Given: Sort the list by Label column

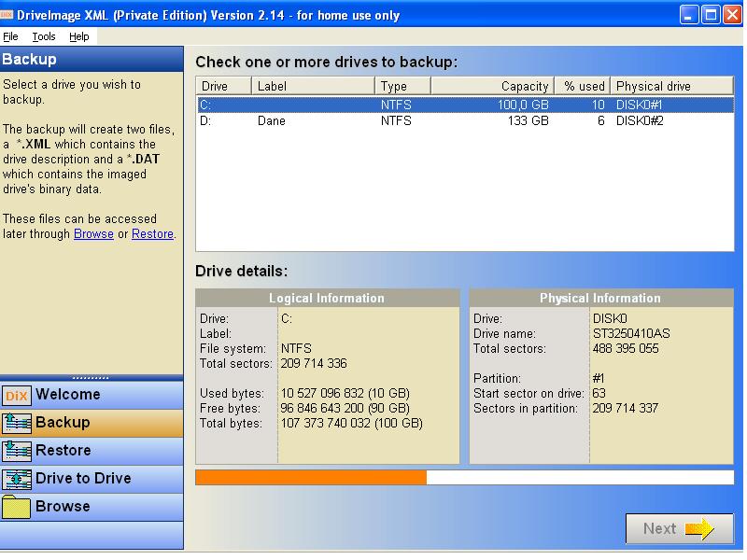Looking at the screenshot, I should coord(314,86).
